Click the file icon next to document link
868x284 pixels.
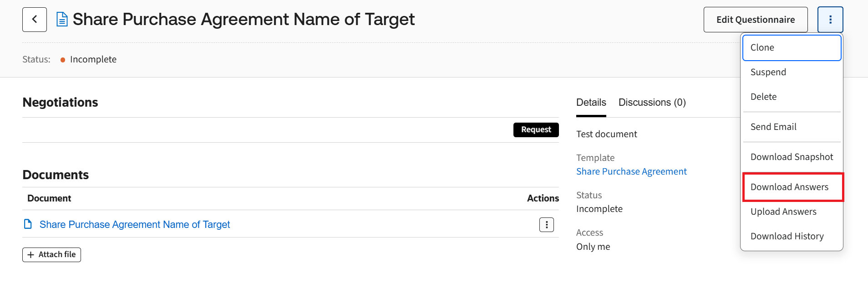pyautogui.click(x=28, y=224)
